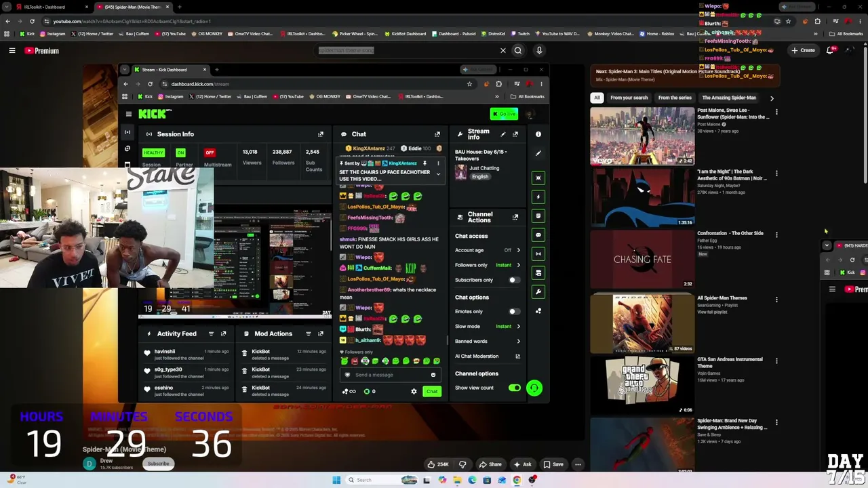Toggle Show view count switch
This screenshot has height=488, width=868.
(515, 388)
